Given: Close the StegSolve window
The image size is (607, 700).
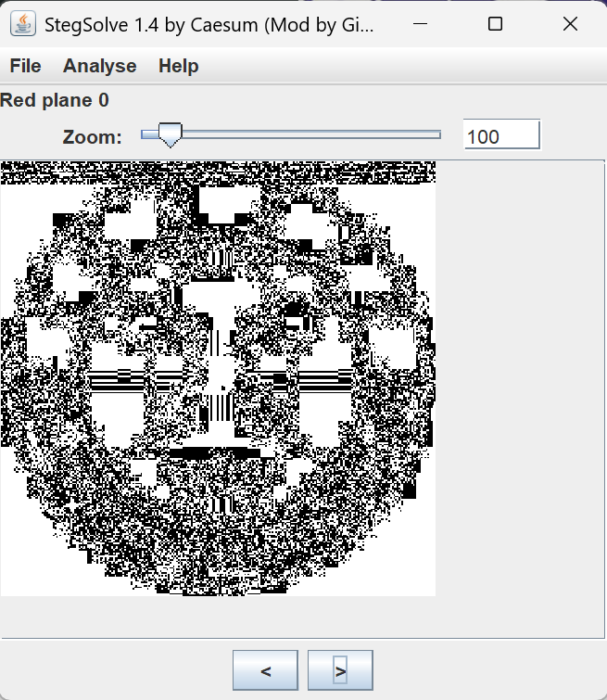Looking at the screenshot, I should 570,24.
